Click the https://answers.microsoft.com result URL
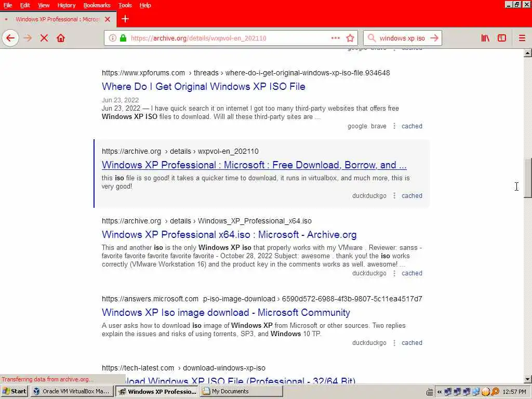 [x=262, y=299]
